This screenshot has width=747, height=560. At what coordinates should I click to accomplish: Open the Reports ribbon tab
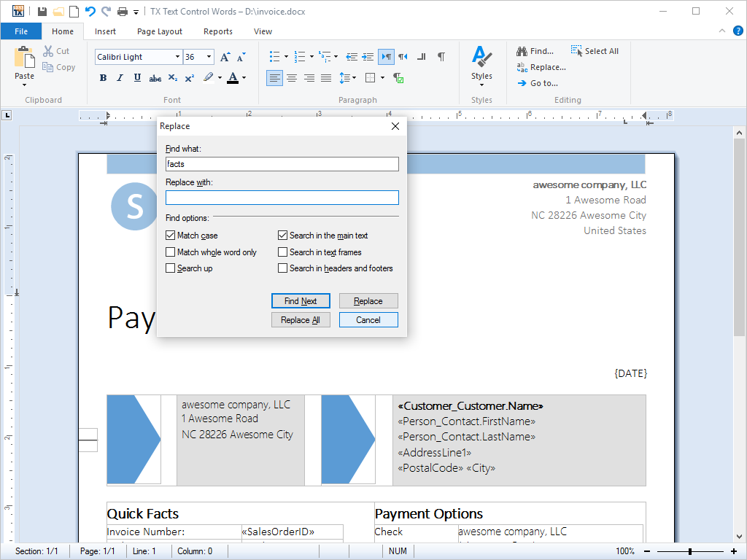click(x=218, y=31)
